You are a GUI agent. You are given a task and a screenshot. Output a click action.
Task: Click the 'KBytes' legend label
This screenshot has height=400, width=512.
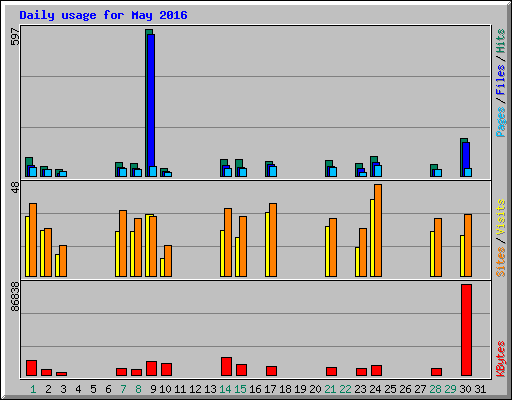(x=501, y=359)
